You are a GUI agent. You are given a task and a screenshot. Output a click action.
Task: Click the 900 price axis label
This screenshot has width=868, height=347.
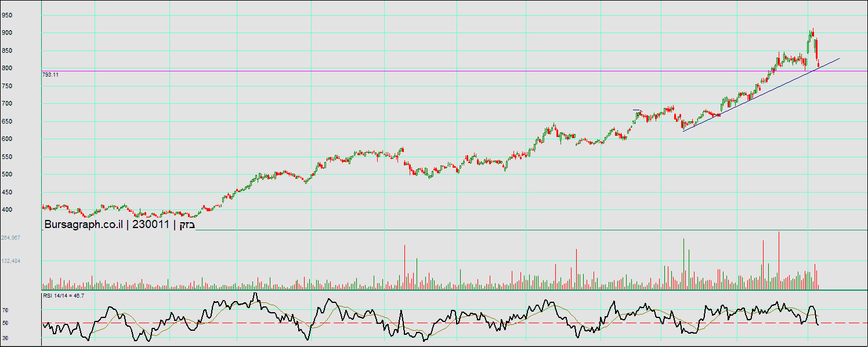[7, 33]
